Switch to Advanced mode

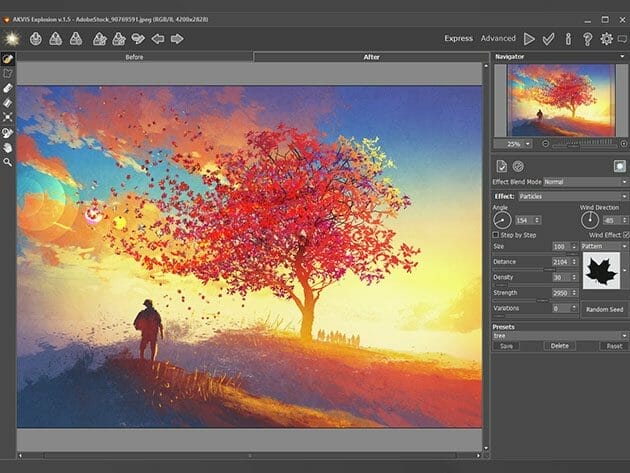tap(498, 39)
